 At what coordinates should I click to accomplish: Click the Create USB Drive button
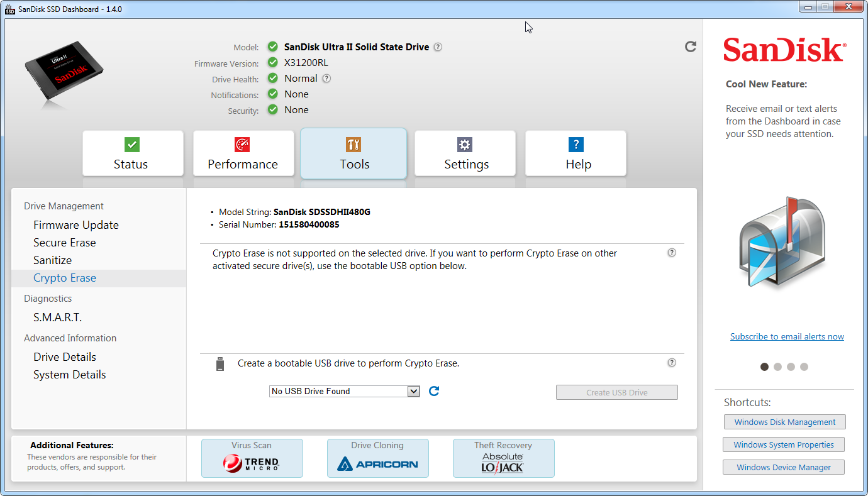(617, 392)
